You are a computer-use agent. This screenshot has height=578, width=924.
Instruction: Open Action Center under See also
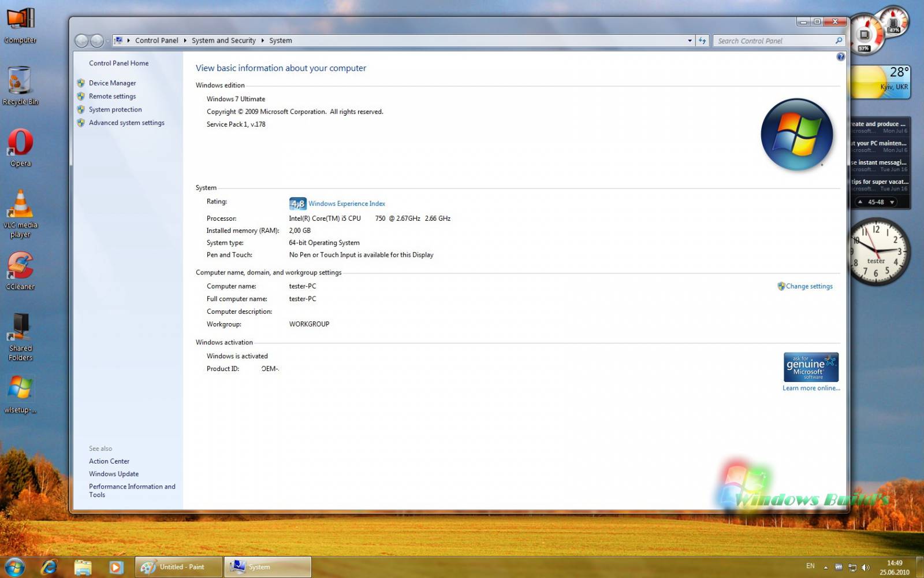pyautogui.click(x=109, y=461)
